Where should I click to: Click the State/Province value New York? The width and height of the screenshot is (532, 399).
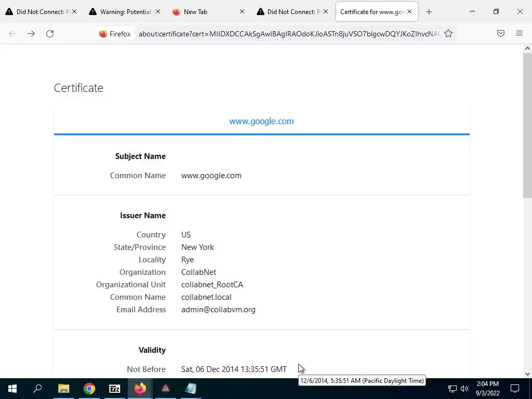[197, 247]
